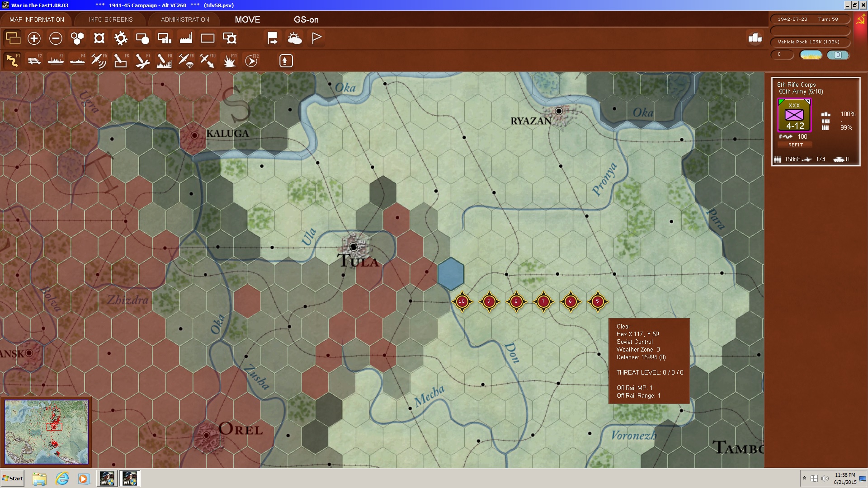
Task: Select F10 air transfer mode icon
Action: click(x=208, y=61)
